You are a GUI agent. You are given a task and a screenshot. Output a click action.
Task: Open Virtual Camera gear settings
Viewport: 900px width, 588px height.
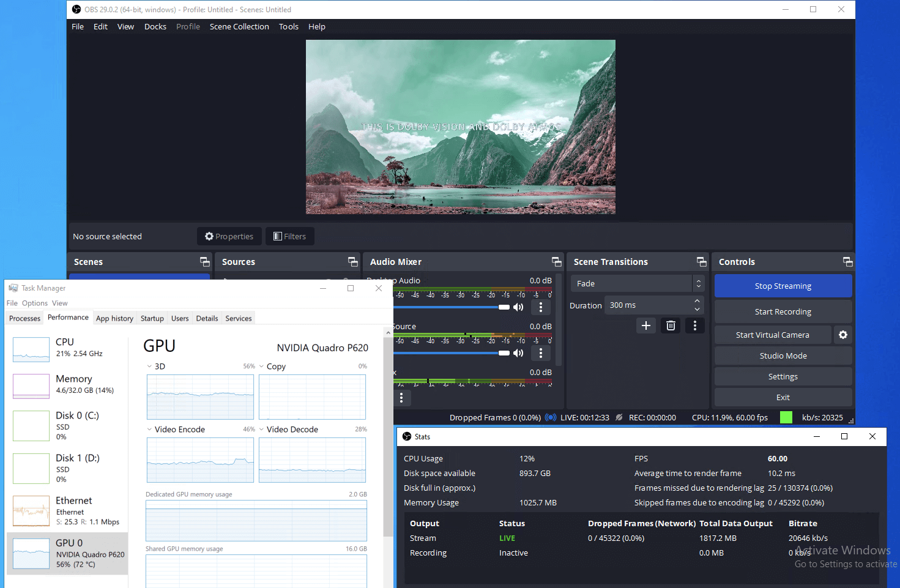coord(843,335)
